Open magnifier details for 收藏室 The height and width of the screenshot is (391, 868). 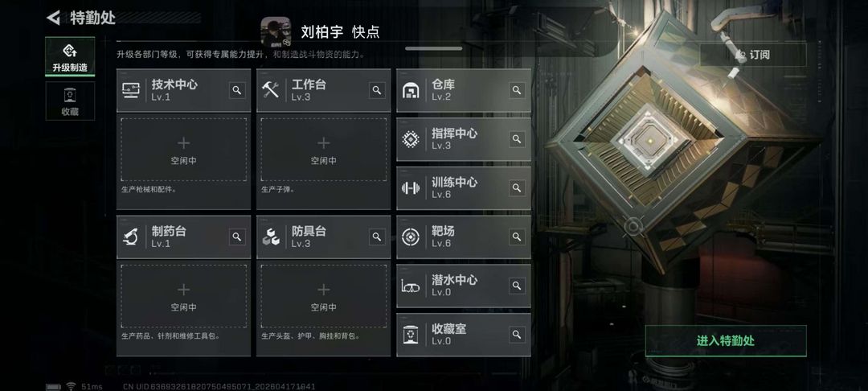pos(517,335)
